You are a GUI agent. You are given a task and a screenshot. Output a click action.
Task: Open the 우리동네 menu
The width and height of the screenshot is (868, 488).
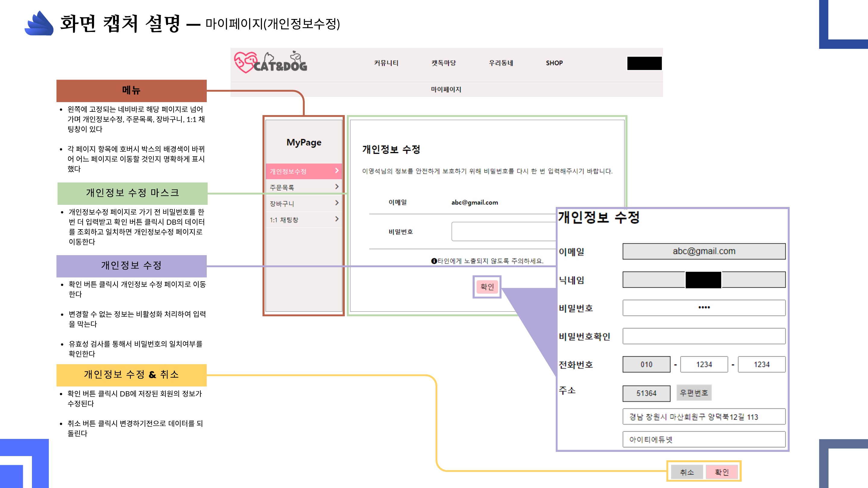coord(501,63)
